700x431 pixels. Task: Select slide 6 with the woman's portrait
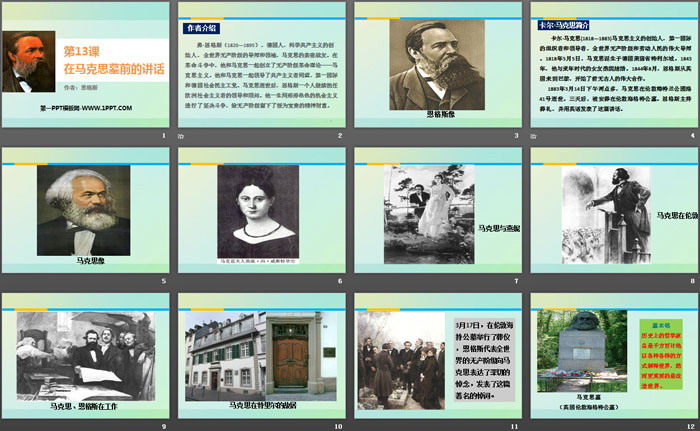tap(262, 210)
